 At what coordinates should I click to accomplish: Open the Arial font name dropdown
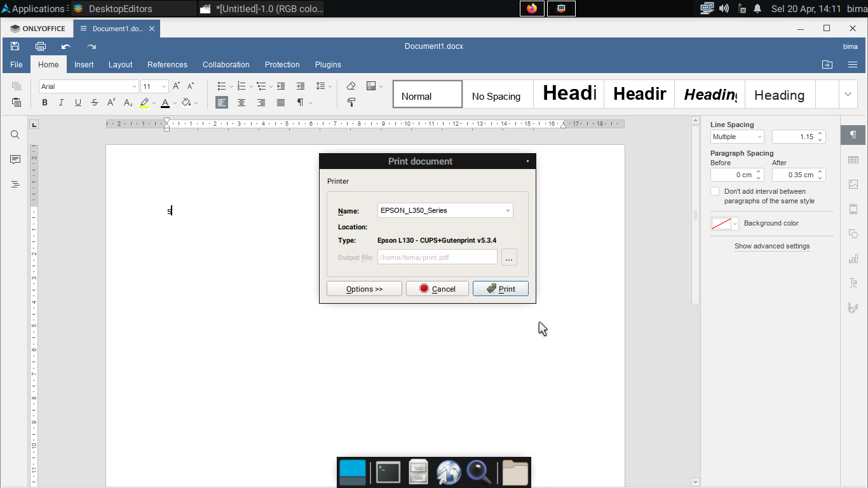point(134,86)
